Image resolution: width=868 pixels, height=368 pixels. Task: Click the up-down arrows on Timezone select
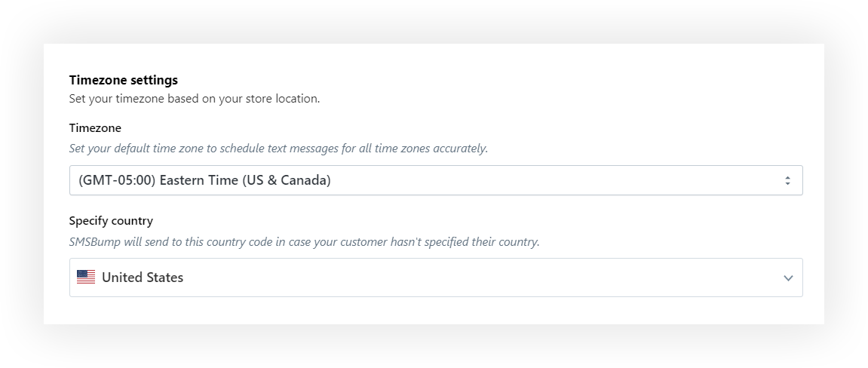pyautogui.click(x=787, y=180)
